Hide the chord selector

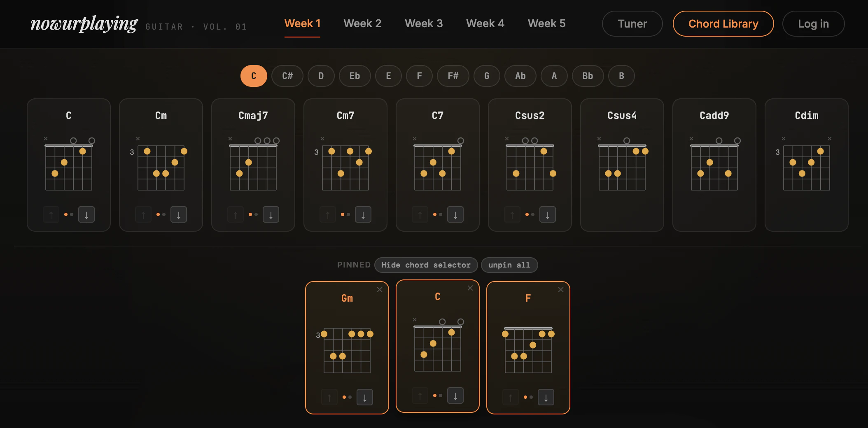click(x=426, y=265)
